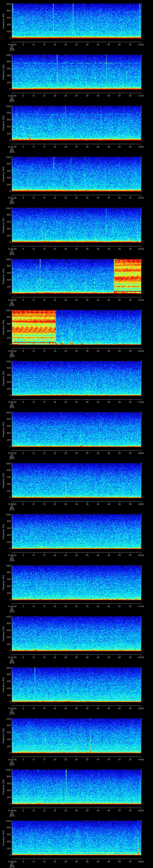Select the vertical spike near 12:34:13

40,272
